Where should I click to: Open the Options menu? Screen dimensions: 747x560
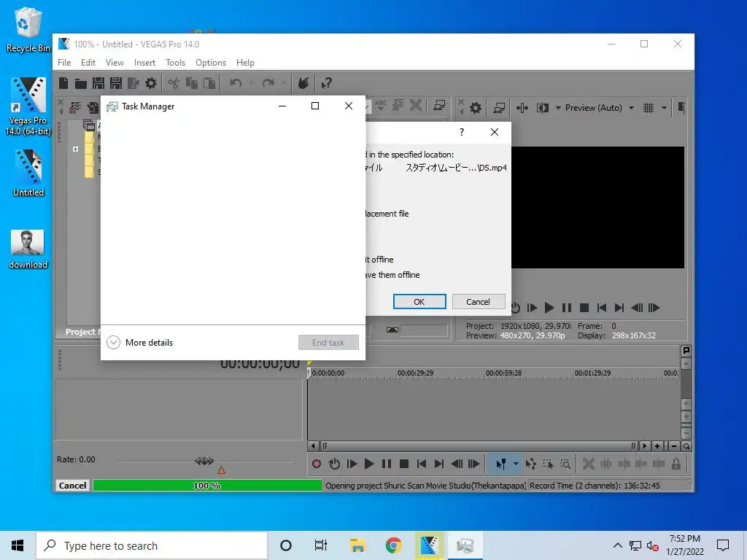point(211,63)
